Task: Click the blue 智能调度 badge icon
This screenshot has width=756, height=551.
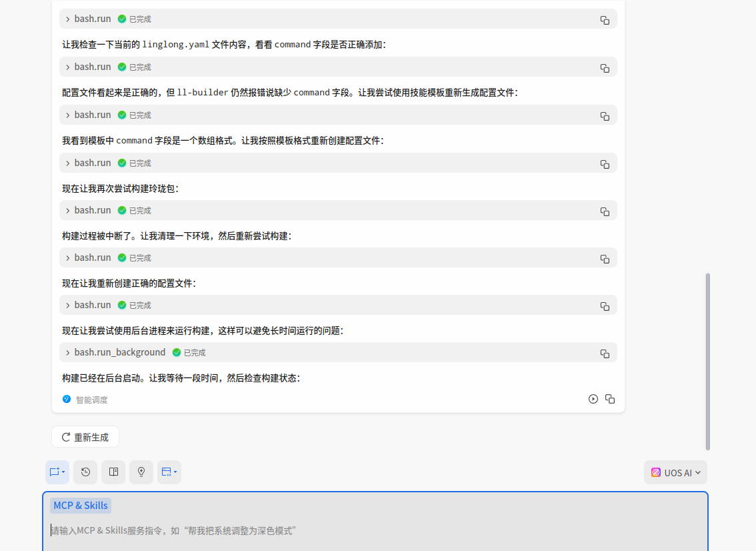Action: [x=67, y=399]
